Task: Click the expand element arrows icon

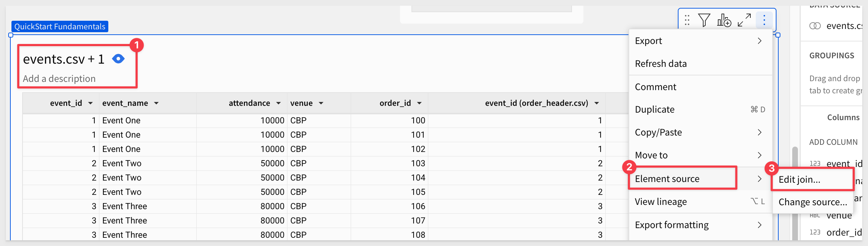Action: coord(744,20)
